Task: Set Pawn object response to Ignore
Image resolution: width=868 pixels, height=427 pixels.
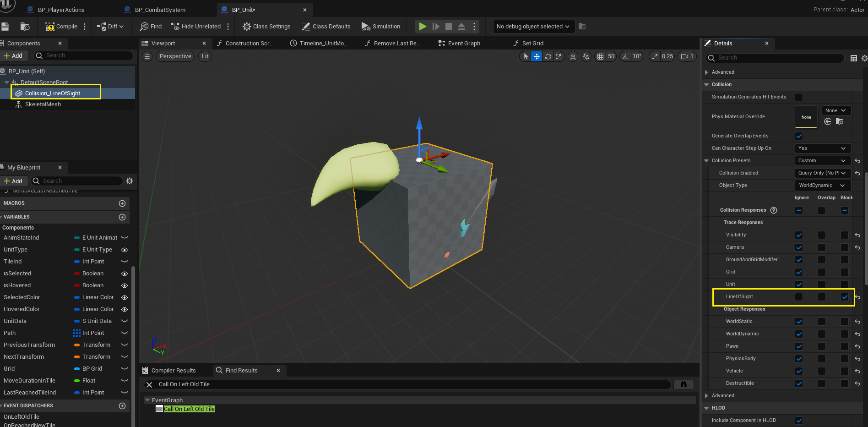Action: 799,346
